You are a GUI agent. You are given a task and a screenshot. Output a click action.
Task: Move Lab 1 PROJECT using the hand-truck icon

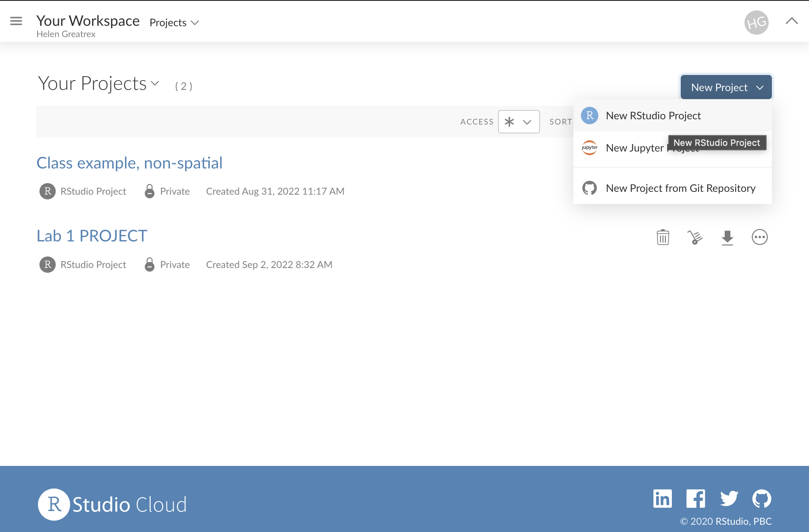tap(694, 237)
